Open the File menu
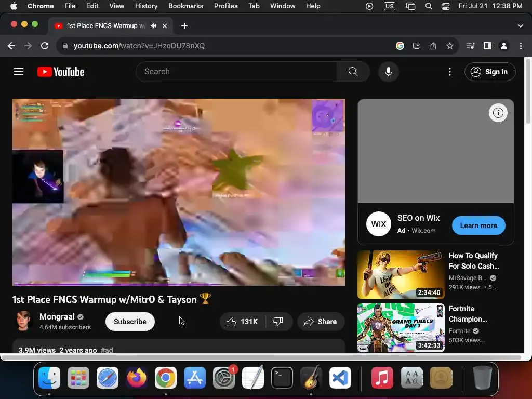532x399 pixels. tap(70, 6)
